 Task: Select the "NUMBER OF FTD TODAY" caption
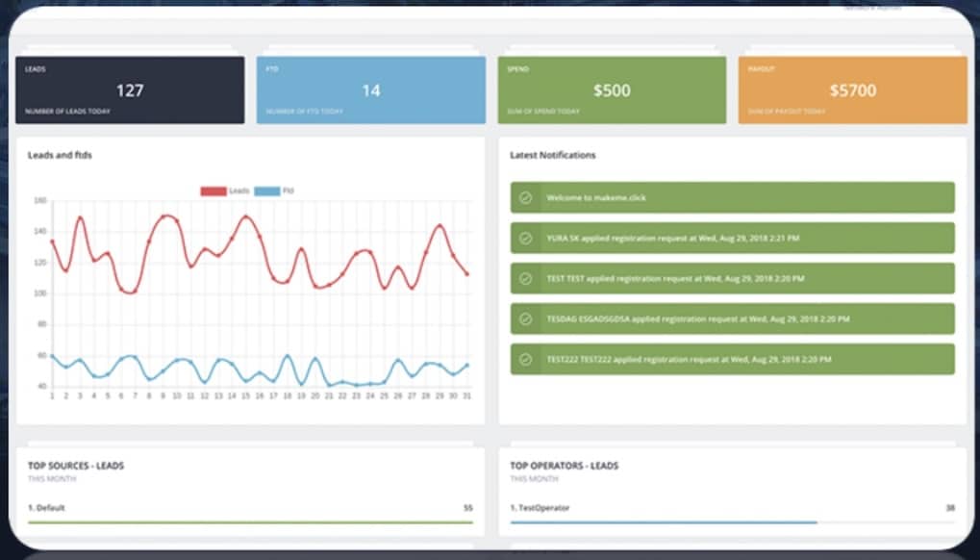304,112
